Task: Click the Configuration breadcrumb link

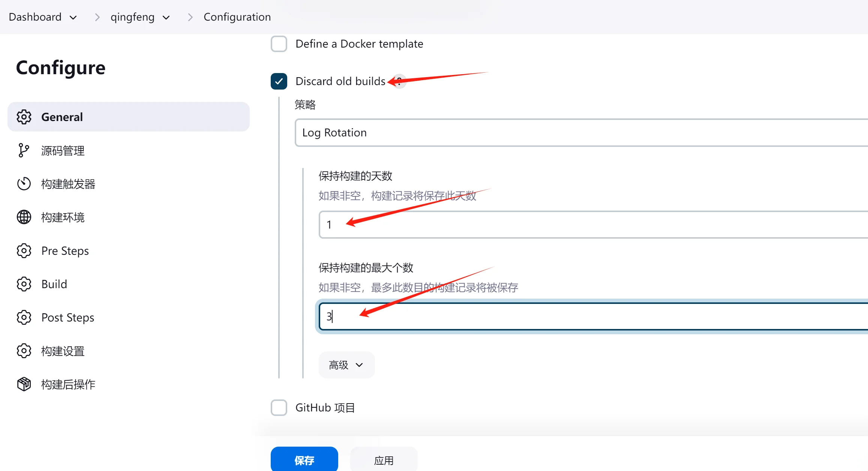Action: tap(237, 17)
